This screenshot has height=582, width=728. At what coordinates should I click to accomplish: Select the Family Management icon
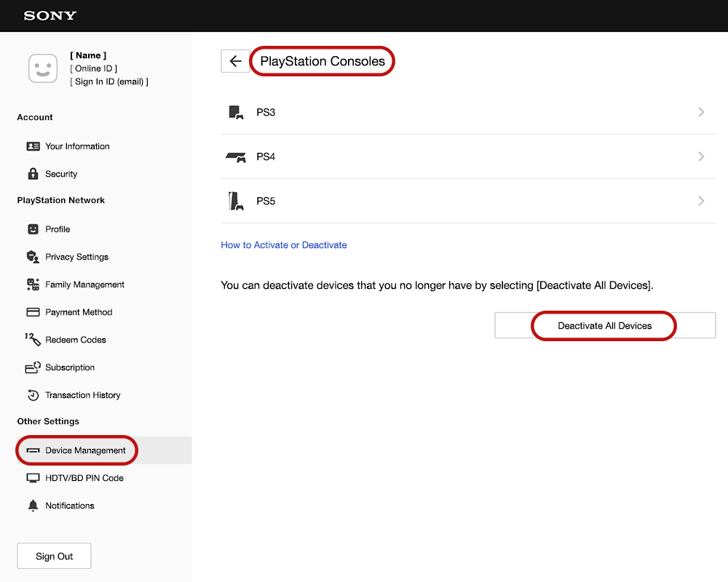tap(34, 284)
